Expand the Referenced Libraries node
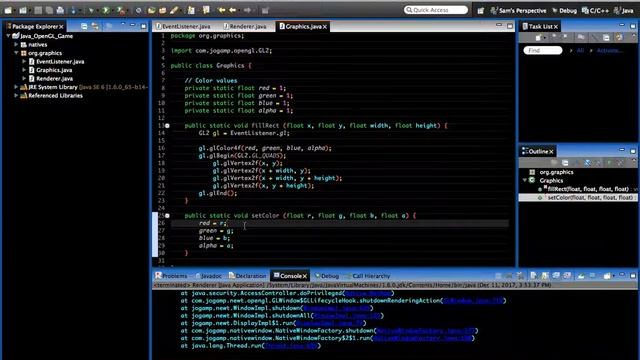640x360 pixels. click(16, 96)
